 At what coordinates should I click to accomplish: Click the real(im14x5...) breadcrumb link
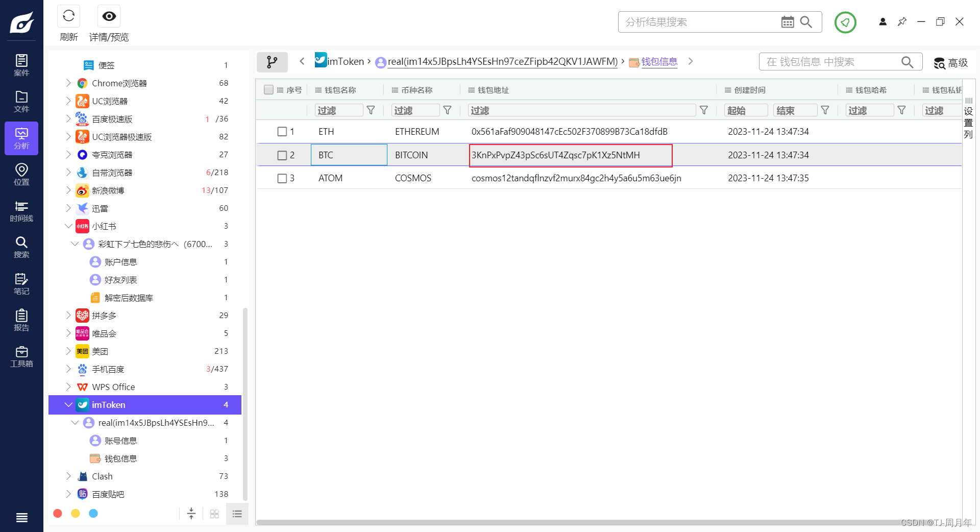pyautogui.click(x=502, y=62)
